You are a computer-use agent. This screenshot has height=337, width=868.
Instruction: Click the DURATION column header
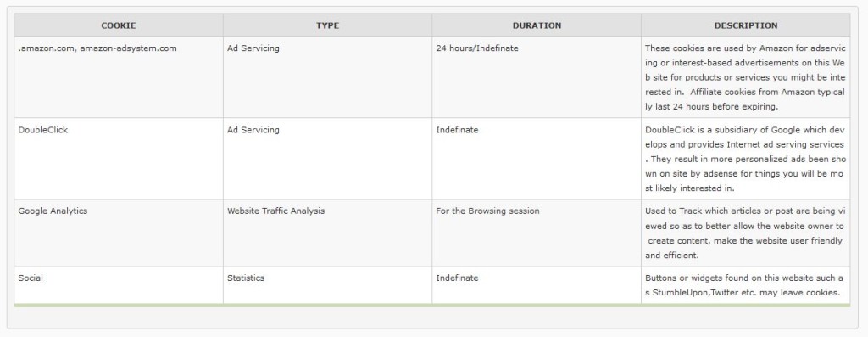pyautogui.click(x=537, y=25)
